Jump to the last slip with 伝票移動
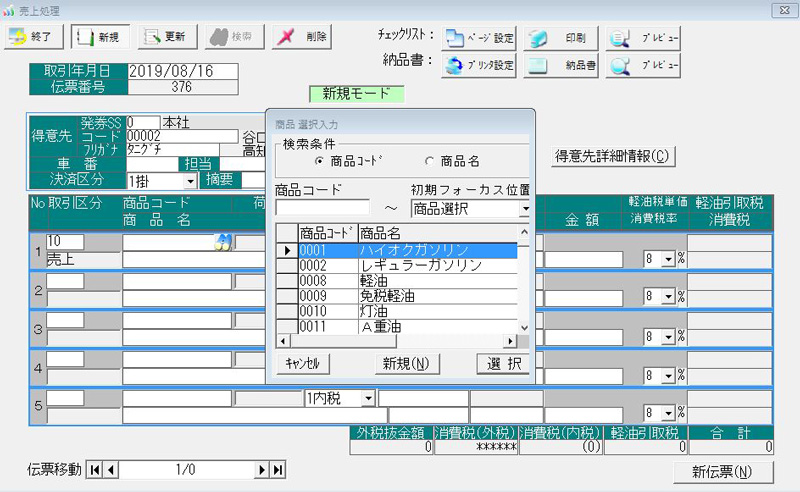This screenshot has width=800, height=492. click(279, 470)
